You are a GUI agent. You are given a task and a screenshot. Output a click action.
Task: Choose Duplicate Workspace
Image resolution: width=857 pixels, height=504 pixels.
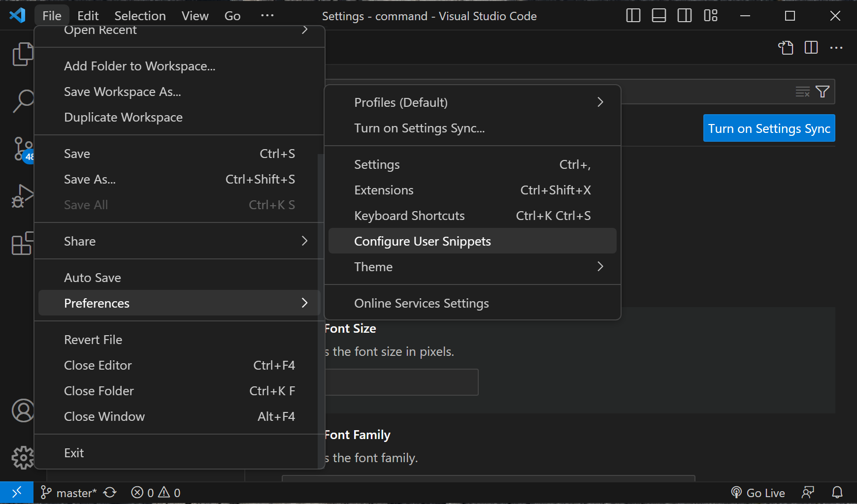coord(179,117)
